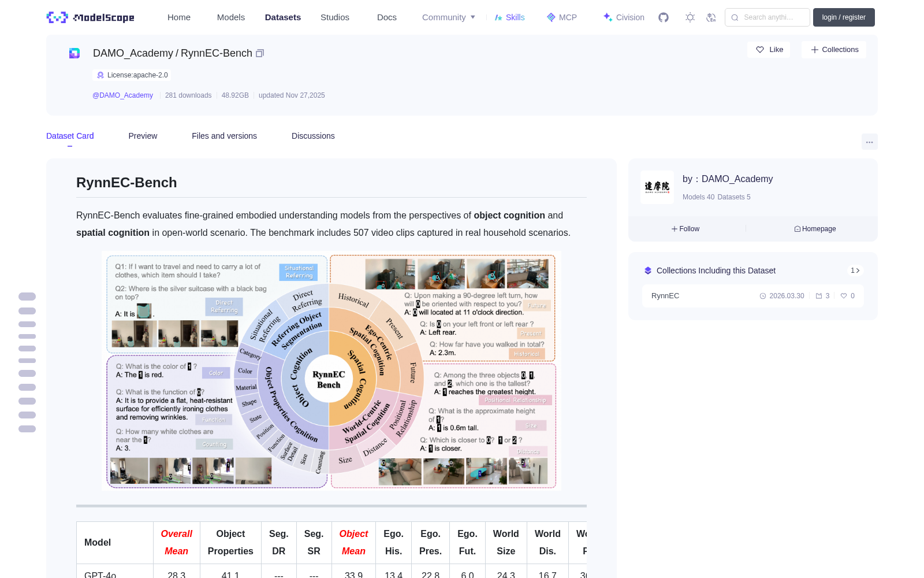Like this dataset

coord(769,50)
